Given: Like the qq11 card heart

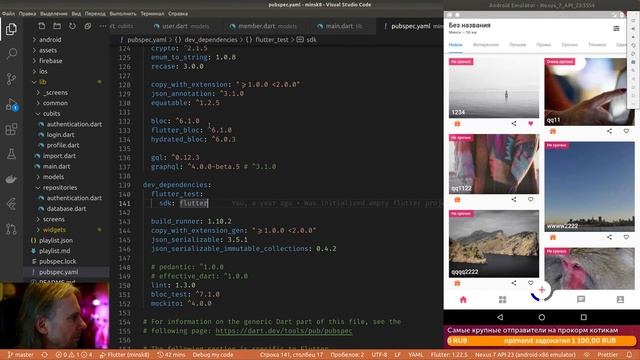Looking at the screenshot, I should [x=626, y=131].
